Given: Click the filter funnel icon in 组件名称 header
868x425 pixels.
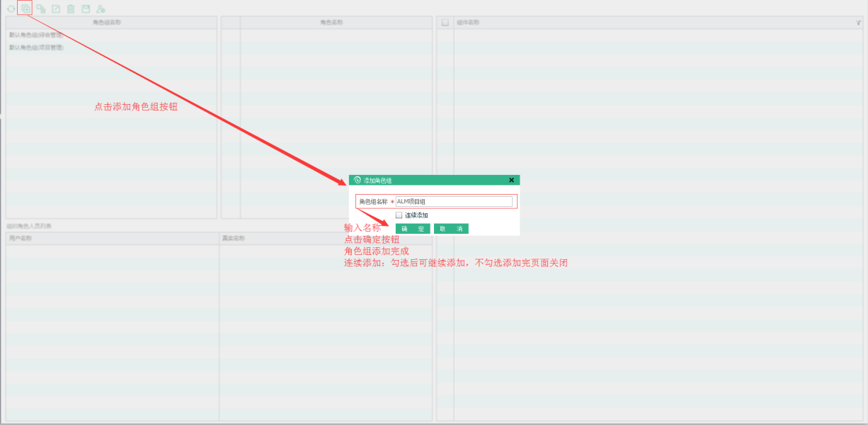Looking at the screenshot, I should click(x=858, y=23).
